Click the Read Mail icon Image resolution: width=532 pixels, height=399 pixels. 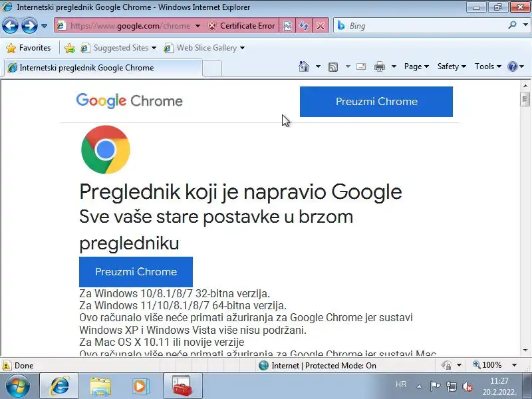[361, 66]
